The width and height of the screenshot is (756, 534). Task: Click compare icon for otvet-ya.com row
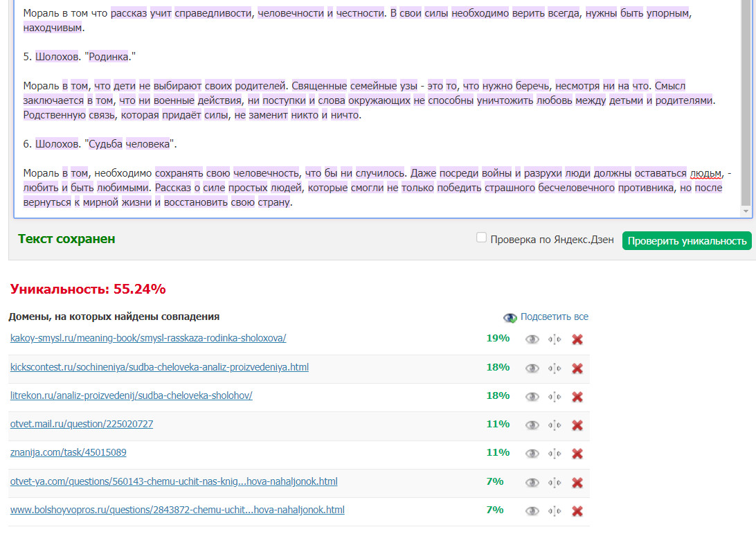pos(555,483)
